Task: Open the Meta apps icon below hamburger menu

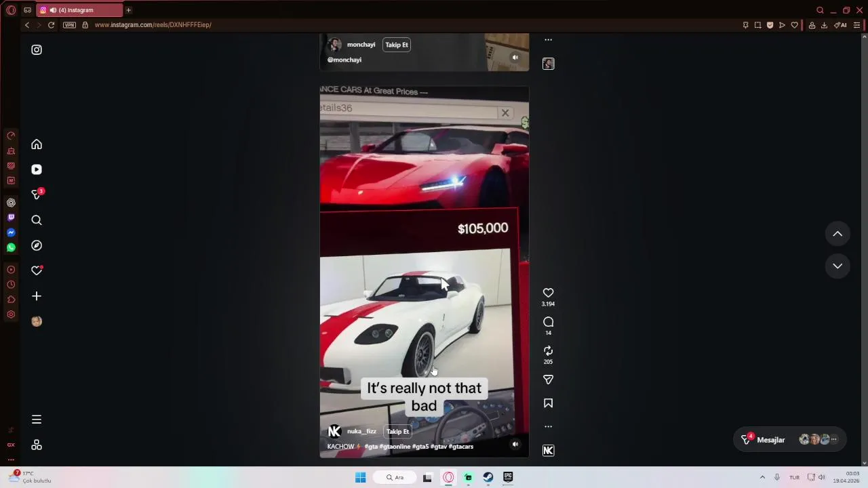Action: (37, 445)
